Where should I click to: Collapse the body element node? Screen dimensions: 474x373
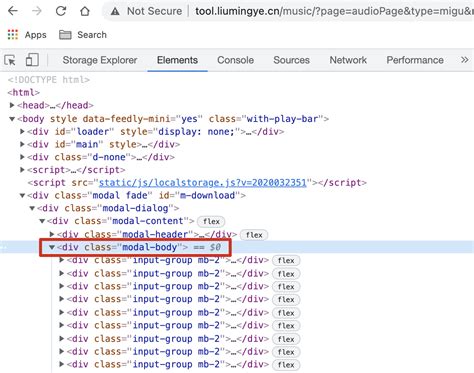point(12,119)
